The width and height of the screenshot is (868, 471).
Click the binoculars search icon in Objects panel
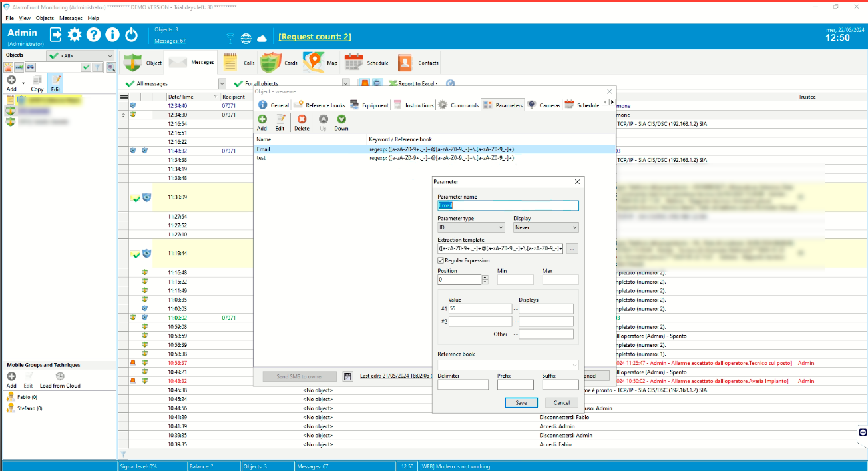30,67
